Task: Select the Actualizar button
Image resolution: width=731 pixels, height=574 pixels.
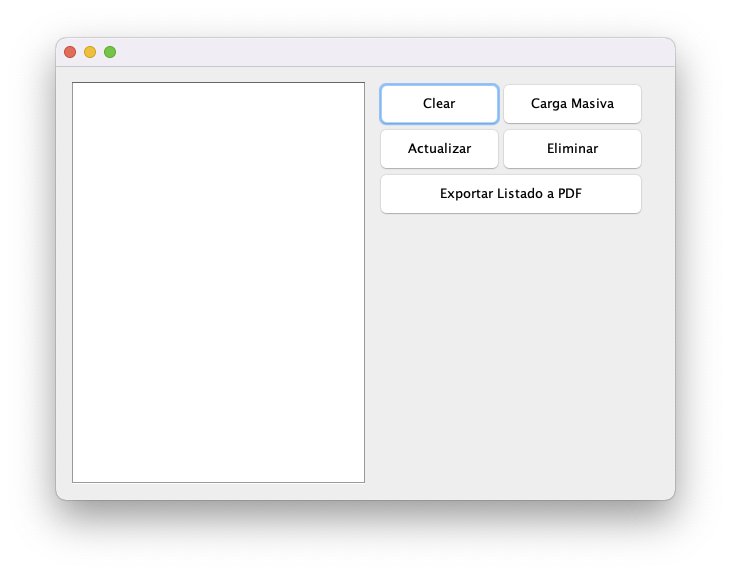Action: pos(439,149)
